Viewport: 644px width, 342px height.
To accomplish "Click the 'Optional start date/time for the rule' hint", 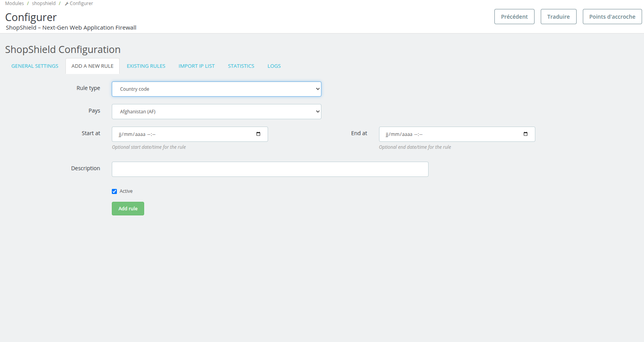I will point(149,147).
